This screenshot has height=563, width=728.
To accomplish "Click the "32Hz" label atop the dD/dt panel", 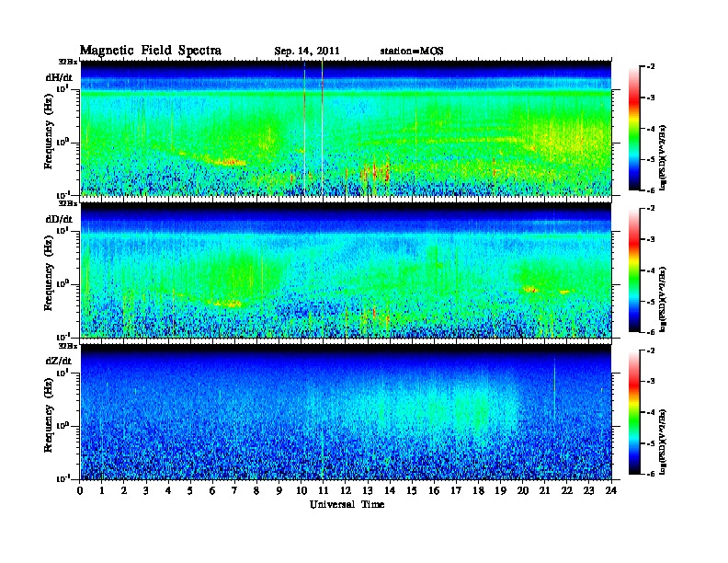I will coord(67,203).
